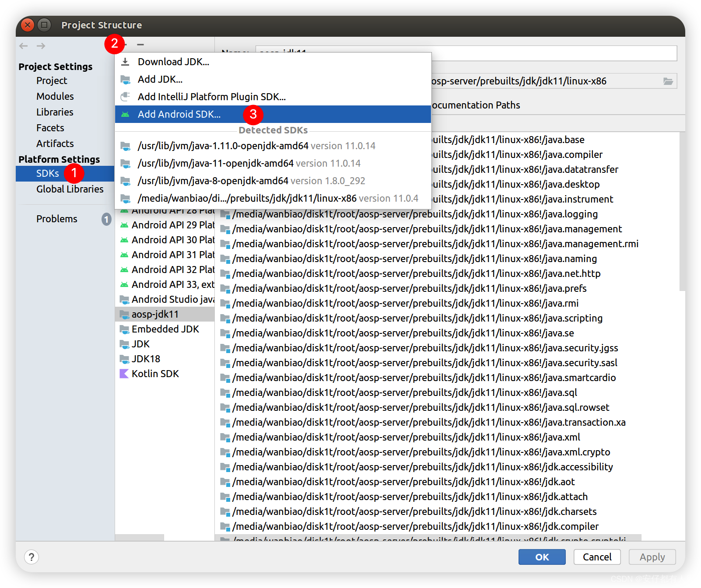Click the back navigation arrow
This screenshot has height=588, width=701.
click(24, 46)
